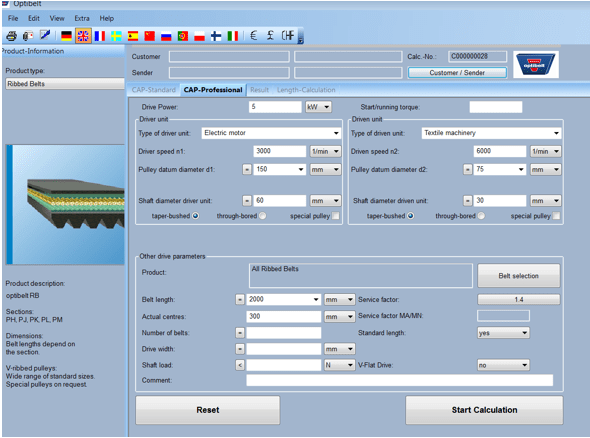Click the Print icon in toolbar
This screenshot has width=590, height=438.
pos(11,36)
